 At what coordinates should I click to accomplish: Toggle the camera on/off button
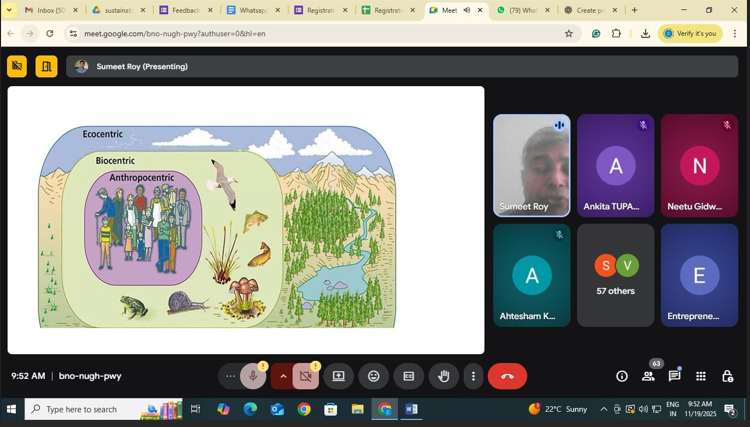[306, 377]
